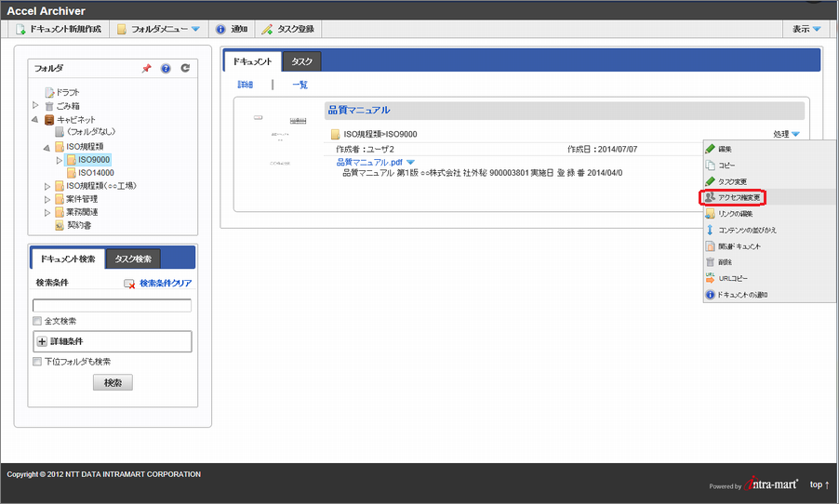Select the キャビネット cabinet item

(x=70, y=120)
